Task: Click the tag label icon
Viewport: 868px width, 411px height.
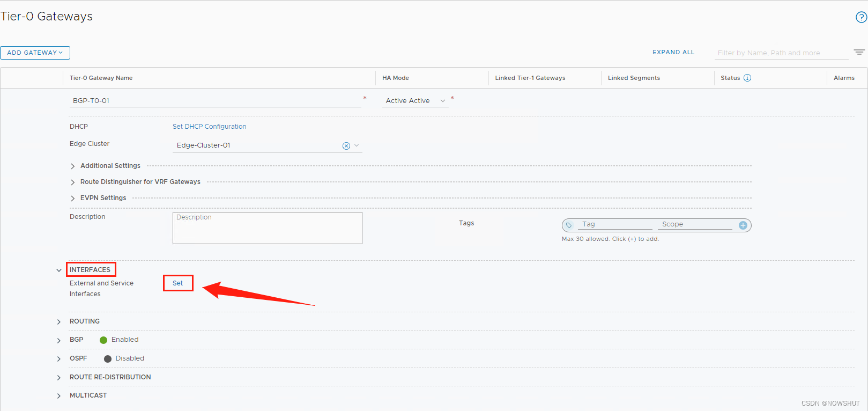Action: [569, 225]
